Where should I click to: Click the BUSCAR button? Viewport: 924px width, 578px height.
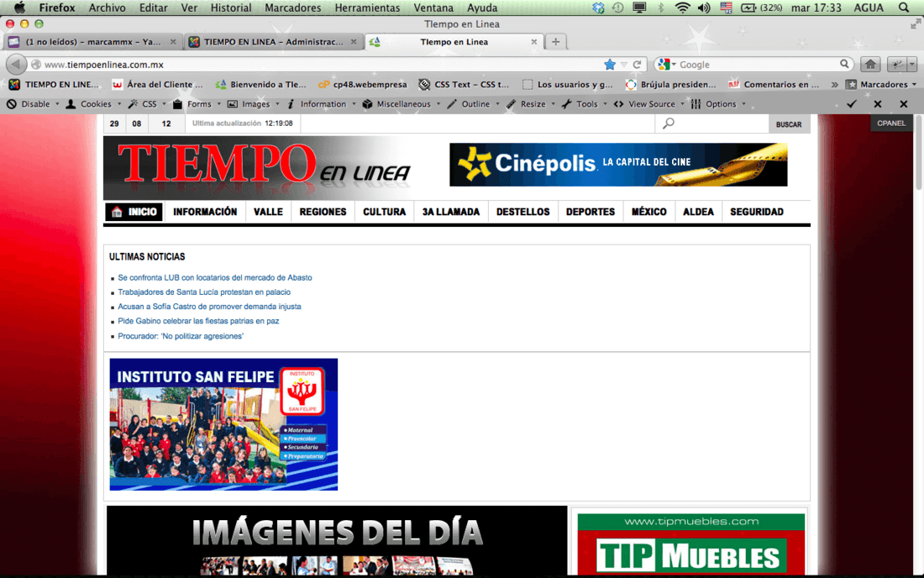point(789,124)
